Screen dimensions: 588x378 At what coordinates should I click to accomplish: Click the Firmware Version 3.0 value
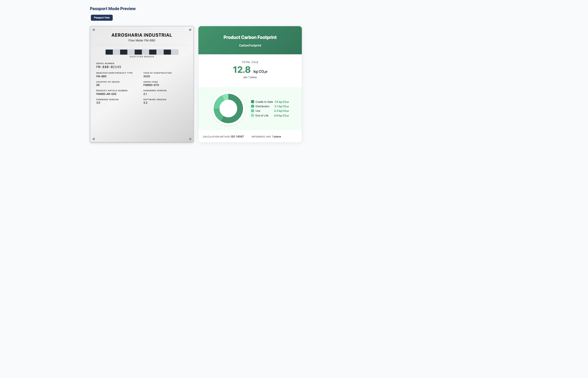pyautogui.click(x=98, y=103)
